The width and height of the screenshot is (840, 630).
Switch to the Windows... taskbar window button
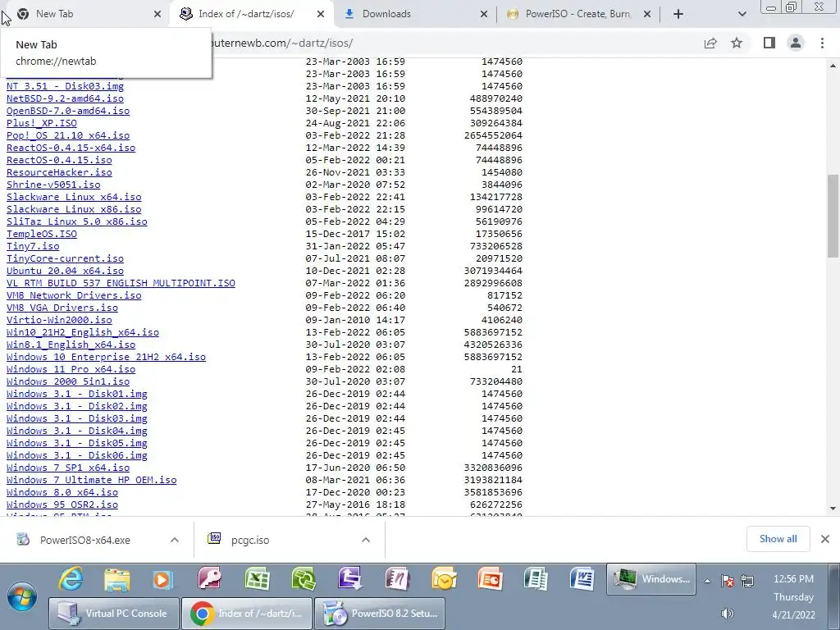click(x=651, y=579)
